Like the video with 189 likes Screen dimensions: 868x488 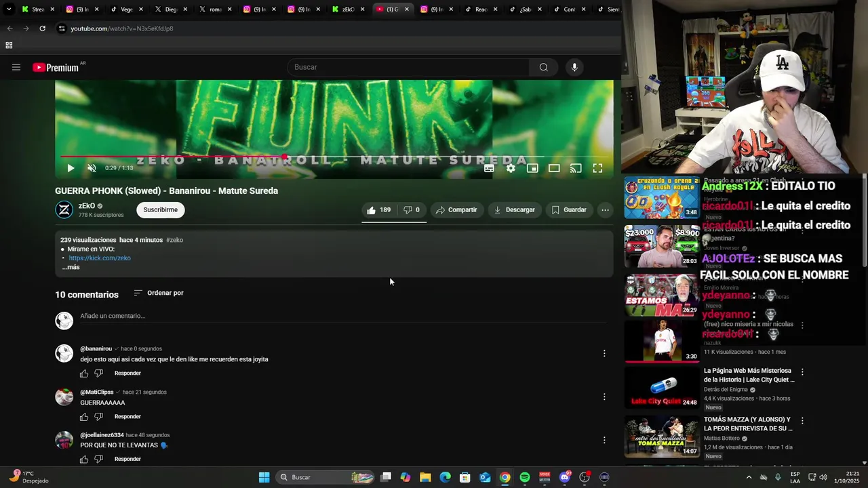[x=378, y=210]
